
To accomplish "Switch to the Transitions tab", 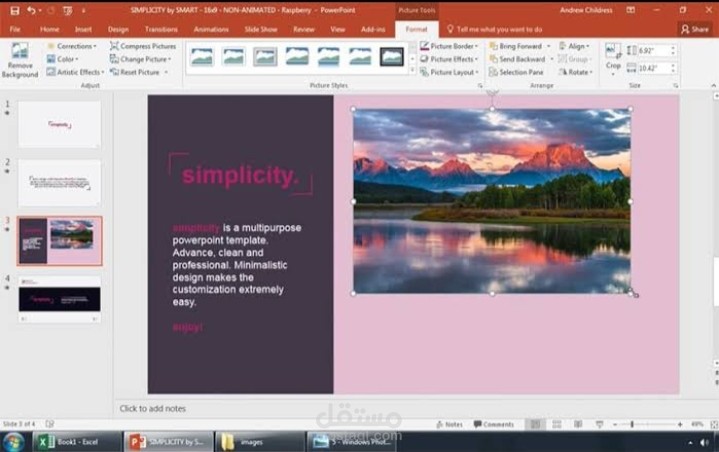I will pos(161,29).
